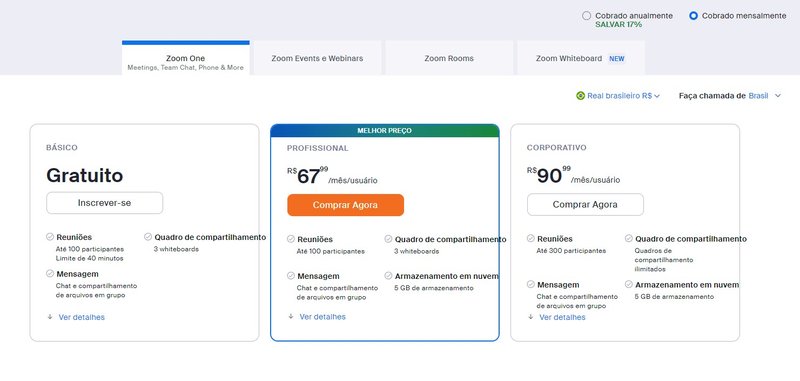Click the Quadro de compartilhamento check icon in Profissional
Viewport: 800px width, 381px height.
point(388,239)
